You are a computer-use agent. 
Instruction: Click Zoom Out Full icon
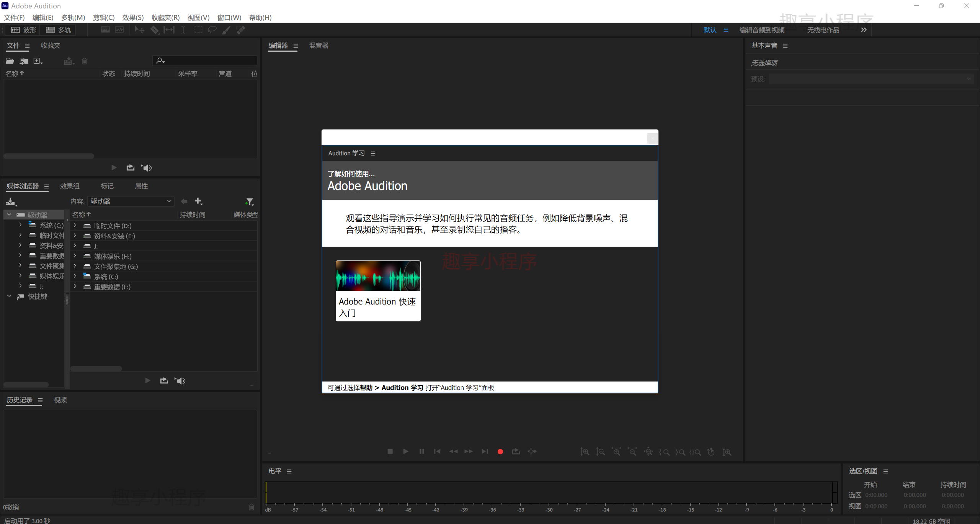pos(648,452)
